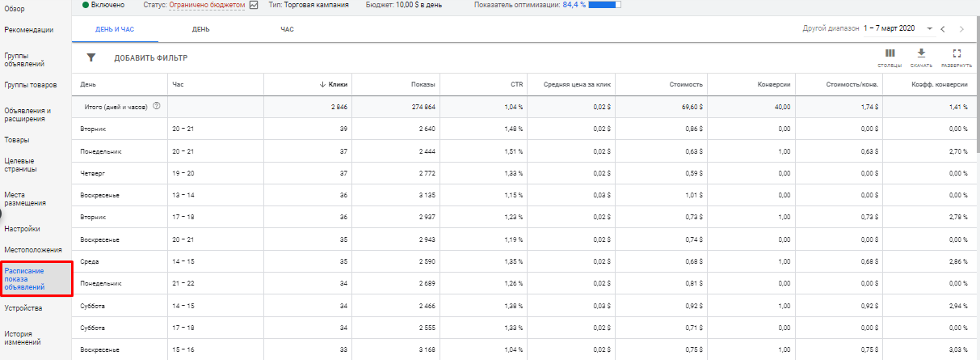Viewport: 980px width, 360px height.
Task: Open the budget status chart icon
Action: pos(254,5)
